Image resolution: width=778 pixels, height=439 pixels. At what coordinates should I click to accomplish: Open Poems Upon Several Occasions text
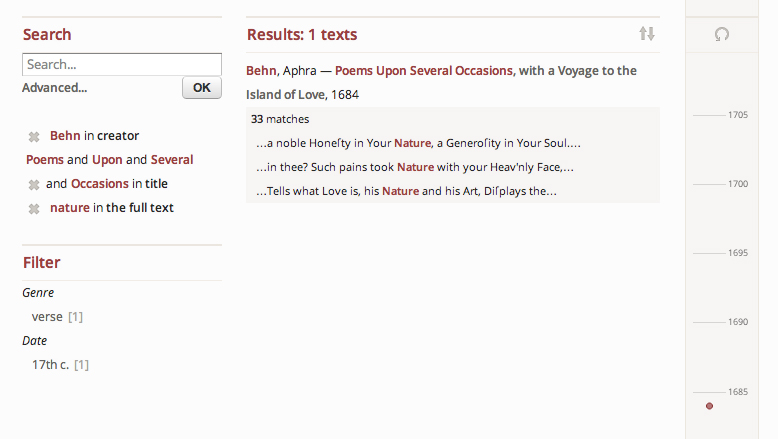(x=424, y=71)
